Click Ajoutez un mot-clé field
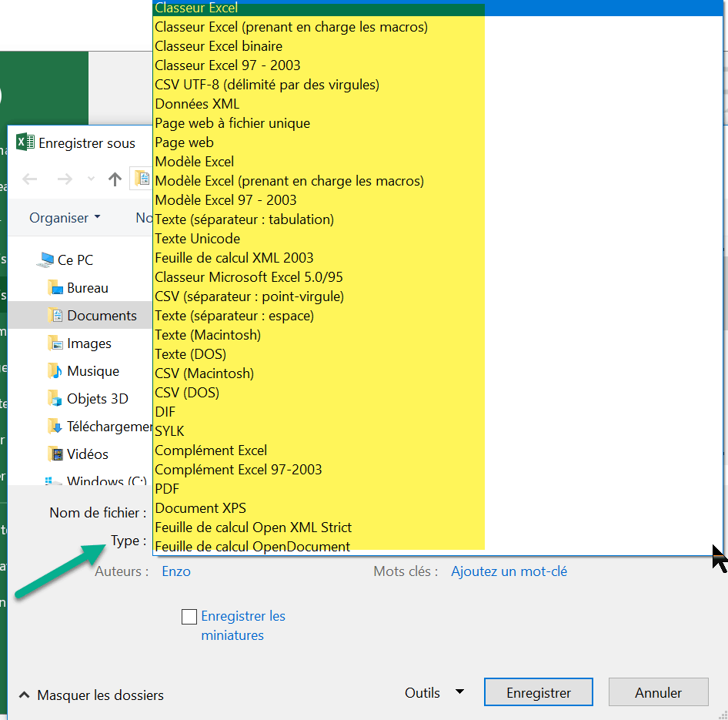This screenshot has width=728, height=720. click(509, 571)
